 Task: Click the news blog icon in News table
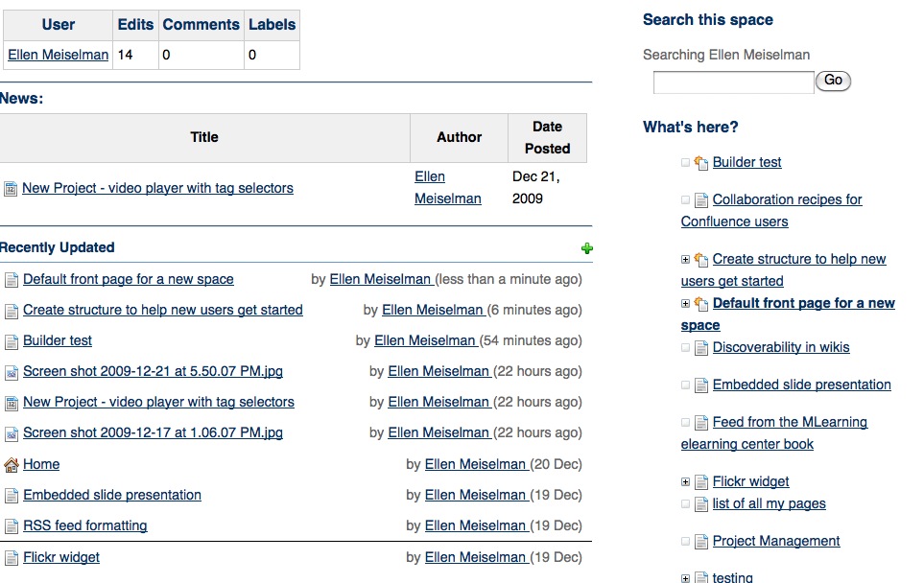[x=11, y=189]
